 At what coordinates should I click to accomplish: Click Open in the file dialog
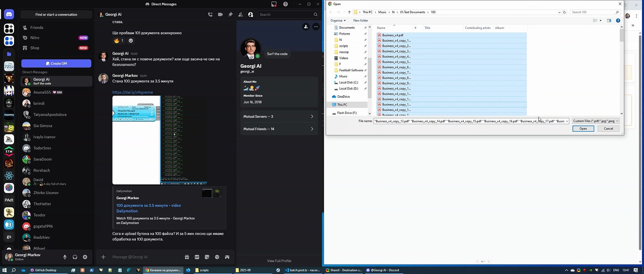click(x=583, y=129)
